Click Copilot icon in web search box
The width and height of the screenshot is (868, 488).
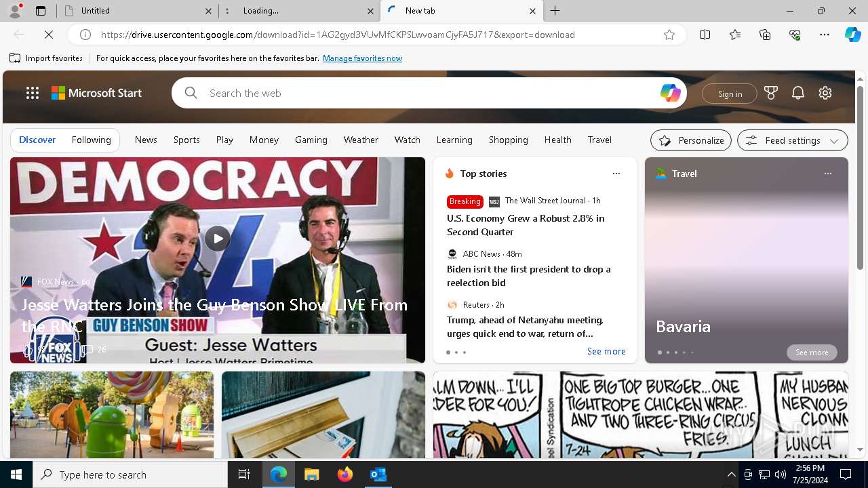pos(670,93)
